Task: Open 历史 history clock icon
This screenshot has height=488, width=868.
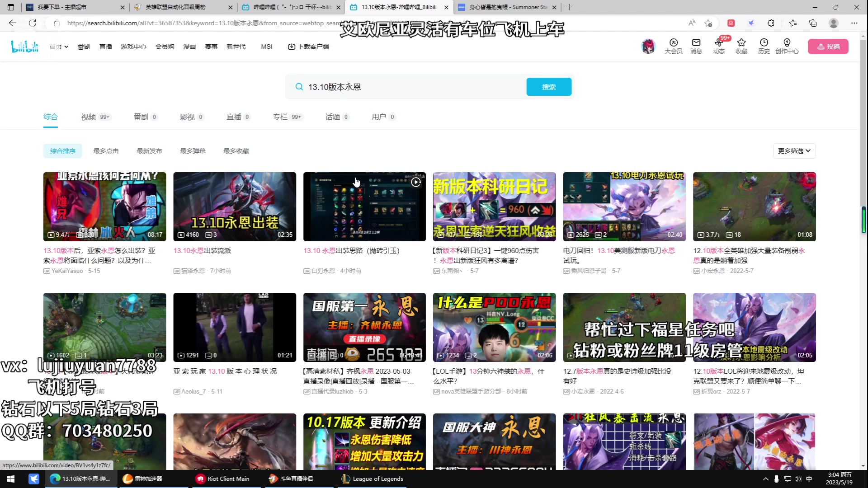Action: tap(764, 46)
